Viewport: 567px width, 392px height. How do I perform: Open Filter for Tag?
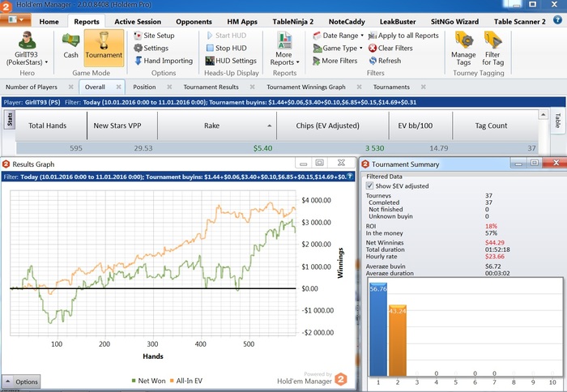(492, 49)
